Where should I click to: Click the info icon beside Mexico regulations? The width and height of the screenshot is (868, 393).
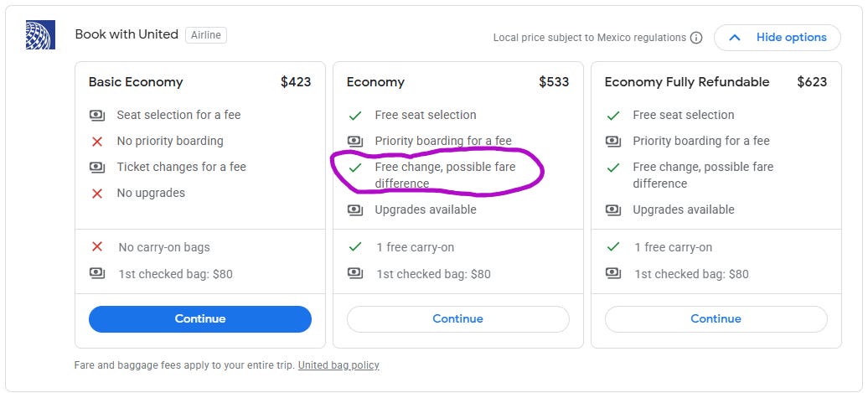(x=696, y=38)
